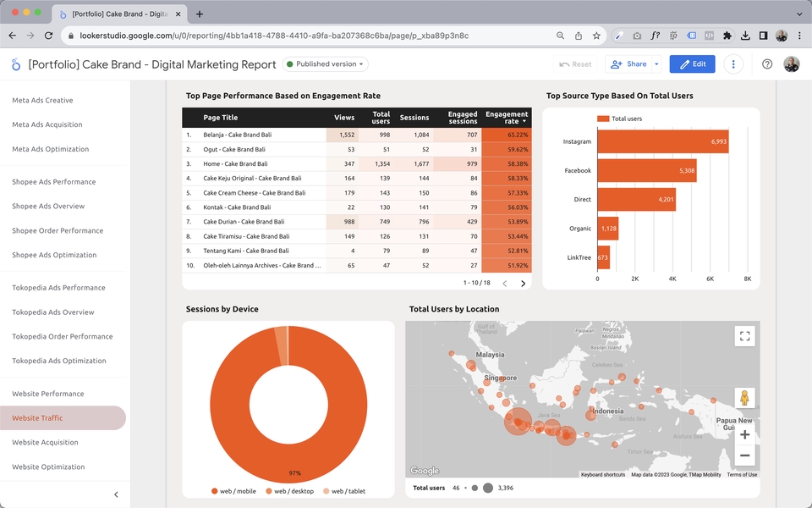The width and height of the screenshot is (812, 508).
Task: Open the Published version dropdown
Action: click(x=325, y=64)
